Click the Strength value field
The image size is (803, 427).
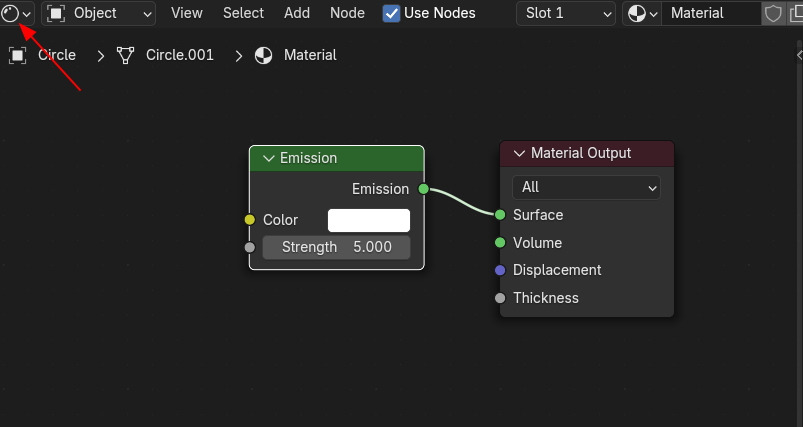click(x=336, y=247)
